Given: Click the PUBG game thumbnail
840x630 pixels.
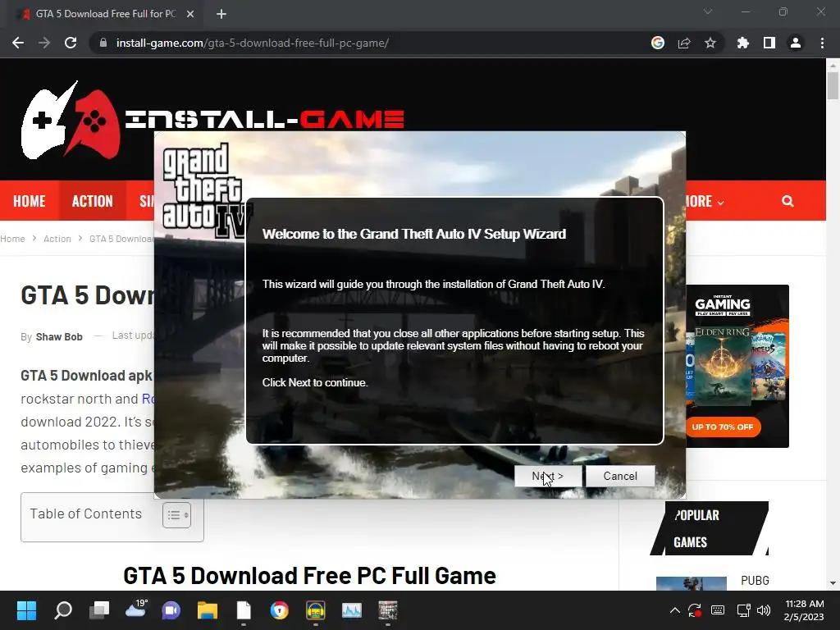Looking at the screenshot, I should [691, 583].
